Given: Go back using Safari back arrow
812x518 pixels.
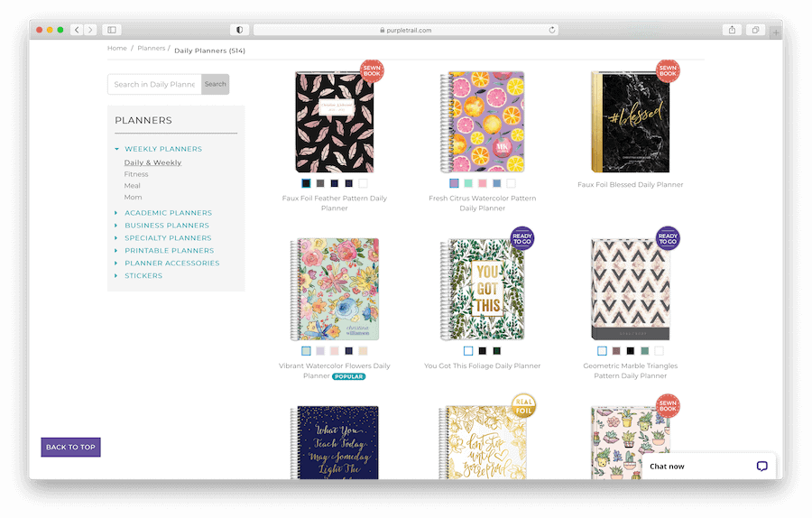Looking at the screenshot, I should (78, 30).
